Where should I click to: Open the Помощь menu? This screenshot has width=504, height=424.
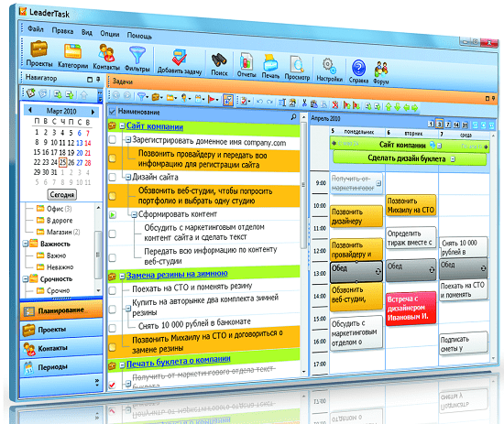coord(139,36)
